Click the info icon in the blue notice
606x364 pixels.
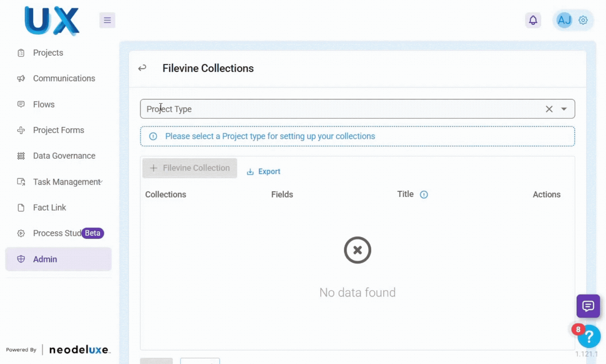pyautogui.click(x=153, y=136)
